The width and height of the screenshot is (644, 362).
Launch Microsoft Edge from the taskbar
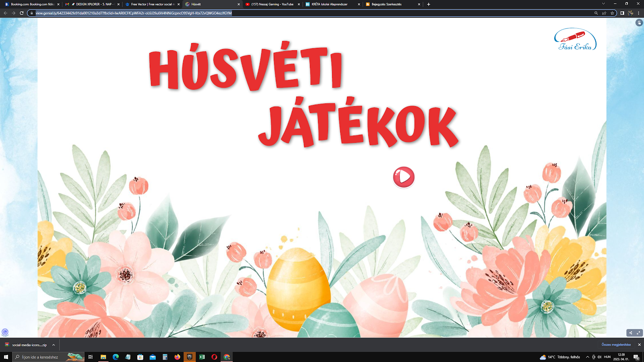[116, 357]
